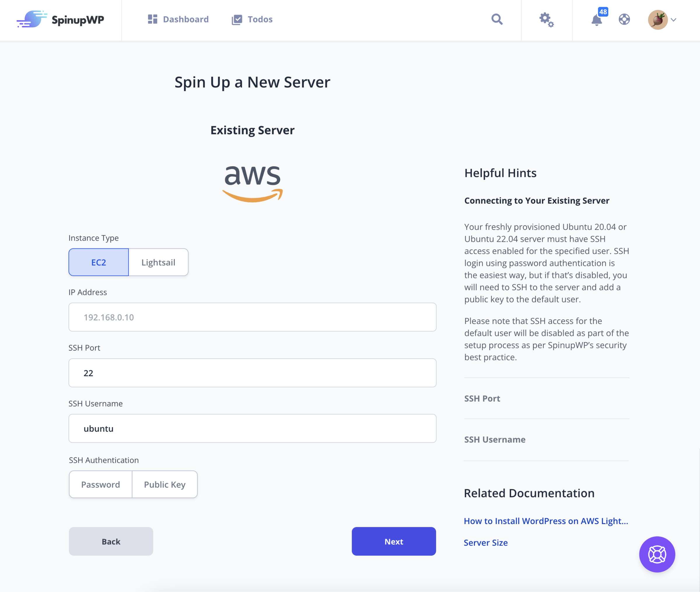
Task: Open the Server Size documentation link
Action: 486,543
